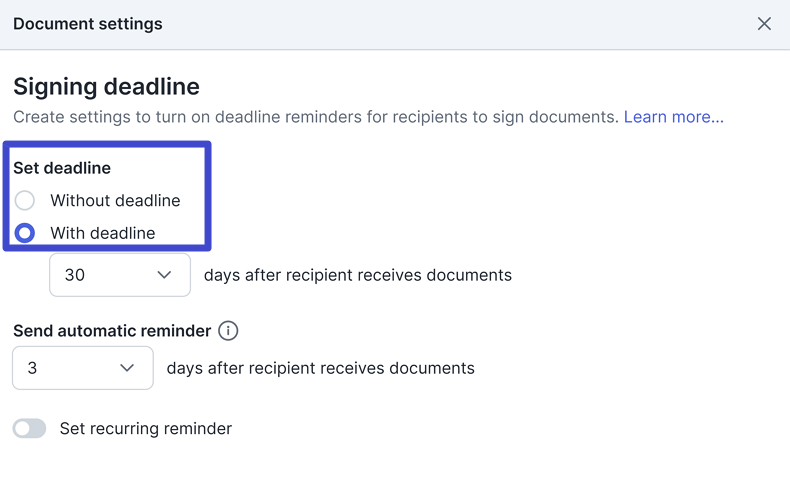The height and width of the screenshot is (477, 790).
Task: Click the Set deadline section label
Action: (x=62, y=168)
